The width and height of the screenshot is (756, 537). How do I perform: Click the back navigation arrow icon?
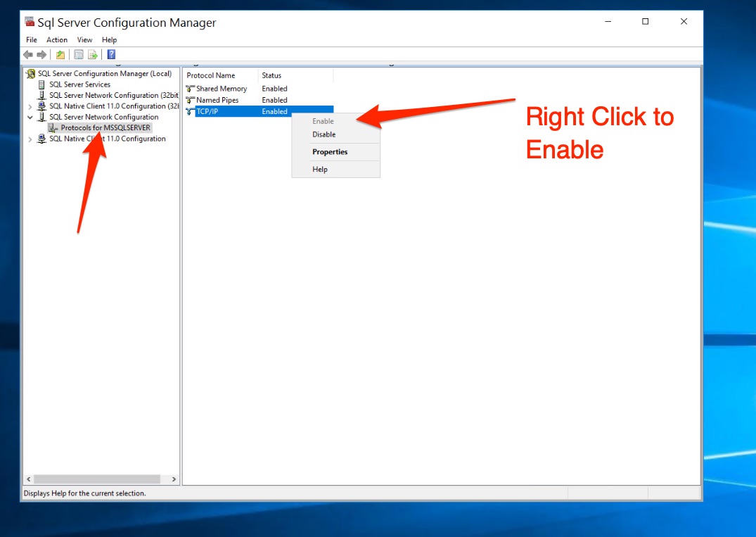click(28, 54)
